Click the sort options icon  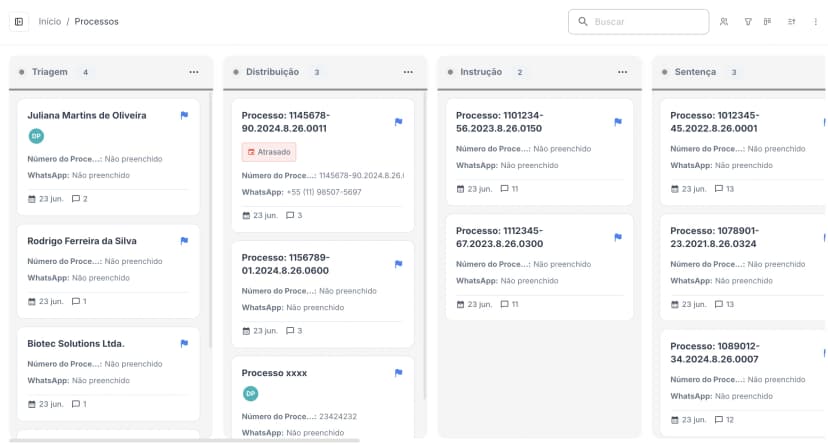[x=792, y=22]
